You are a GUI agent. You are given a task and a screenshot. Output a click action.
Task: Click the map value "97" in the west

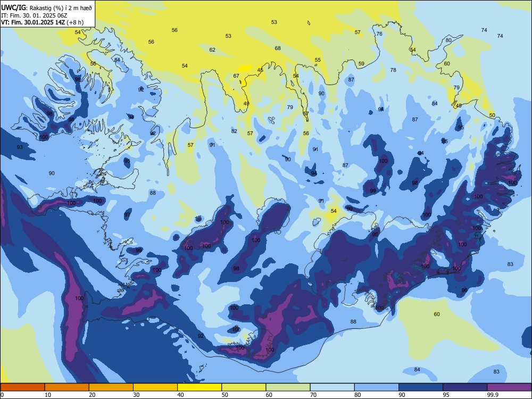coord(127,215)
